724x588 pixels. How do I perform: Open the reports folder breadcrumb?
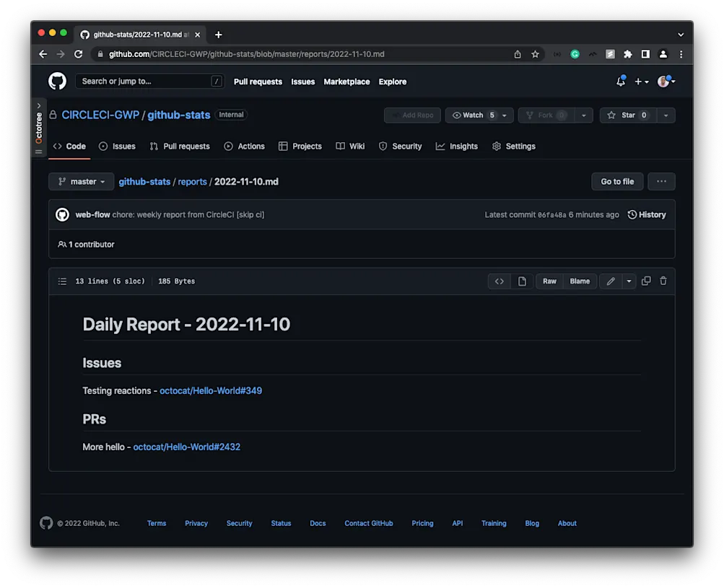(192, 181)
